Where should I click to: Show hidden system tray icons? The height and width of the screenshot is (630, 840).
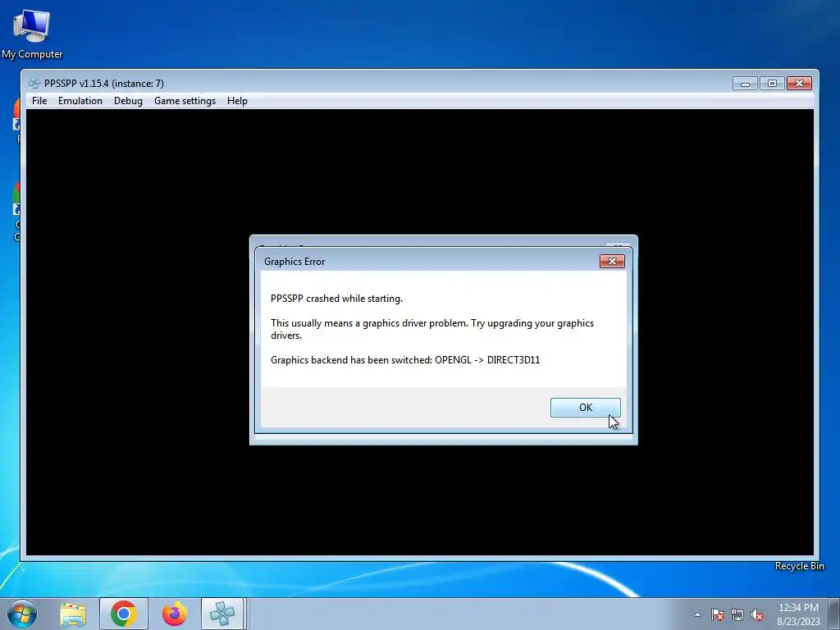697,614
